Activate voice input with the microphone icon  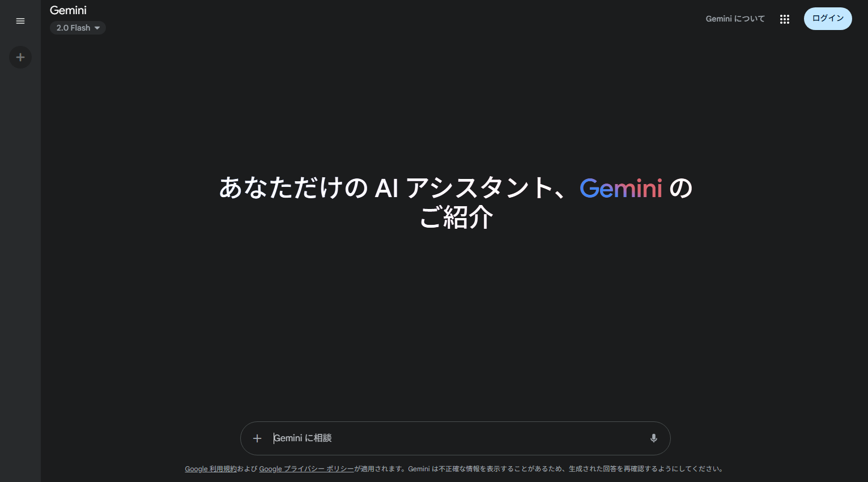653,438
